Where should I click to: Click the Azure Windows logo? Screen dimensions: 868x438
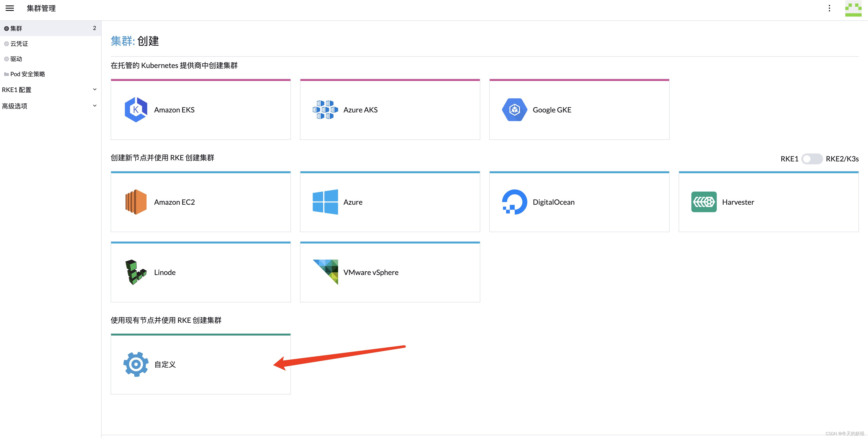point(325,202)
